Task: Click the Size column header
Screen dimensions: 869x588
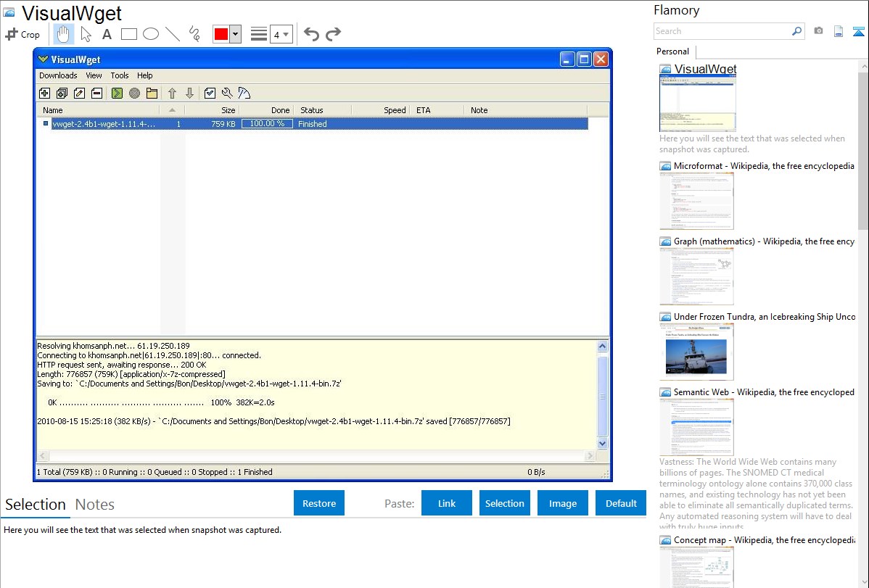Action: (x=212, y=110)
